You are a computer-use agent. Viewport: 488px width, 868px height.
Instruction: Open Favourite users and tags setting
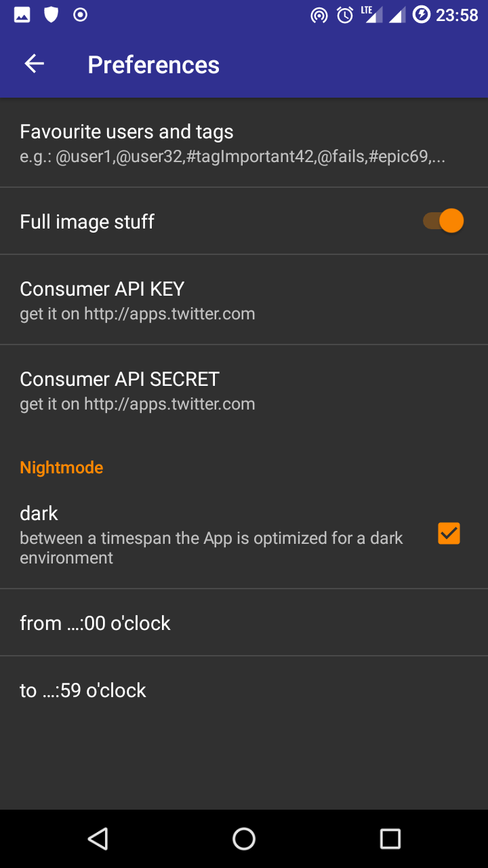point(232,143)
